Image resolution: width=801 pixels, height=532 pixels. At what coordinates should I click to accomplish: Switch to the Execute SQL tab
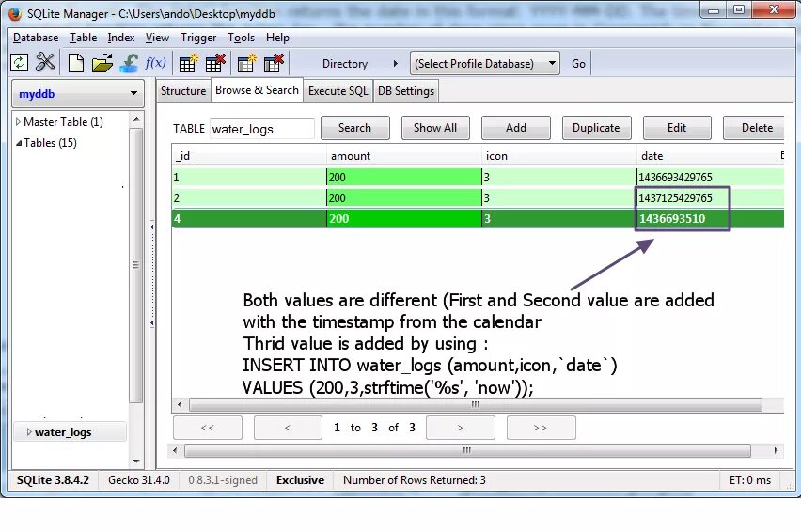338,91
